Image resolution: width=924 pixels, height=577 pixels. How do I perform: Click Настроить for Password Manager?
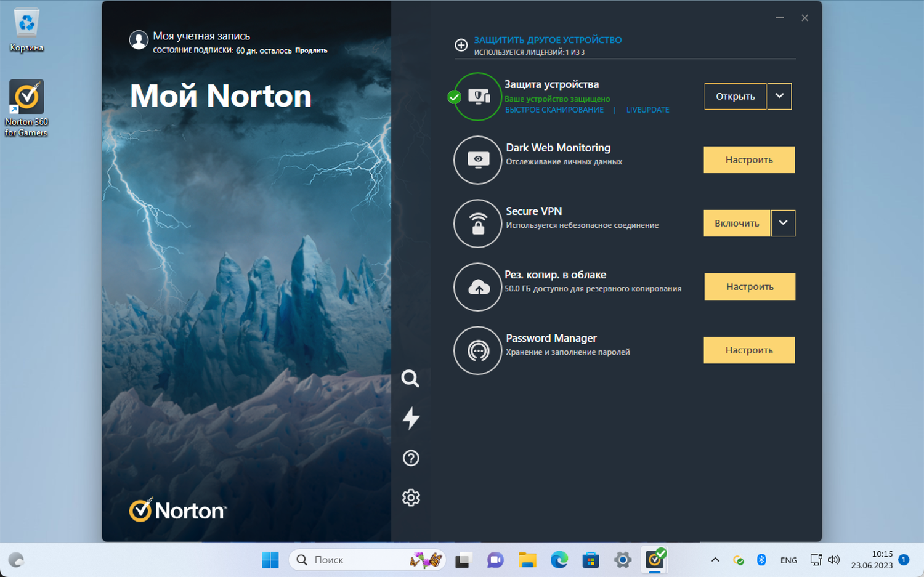749,350
